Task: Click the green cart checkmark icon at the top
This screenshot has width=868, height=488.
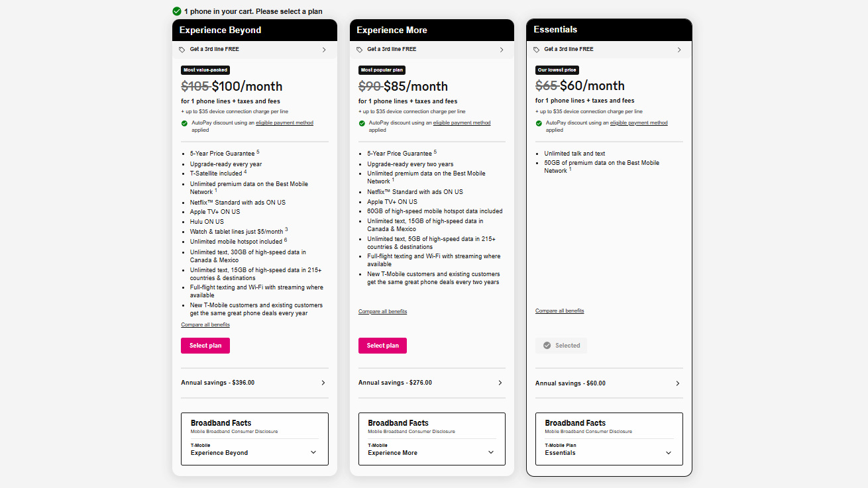Action: point(176,11)
